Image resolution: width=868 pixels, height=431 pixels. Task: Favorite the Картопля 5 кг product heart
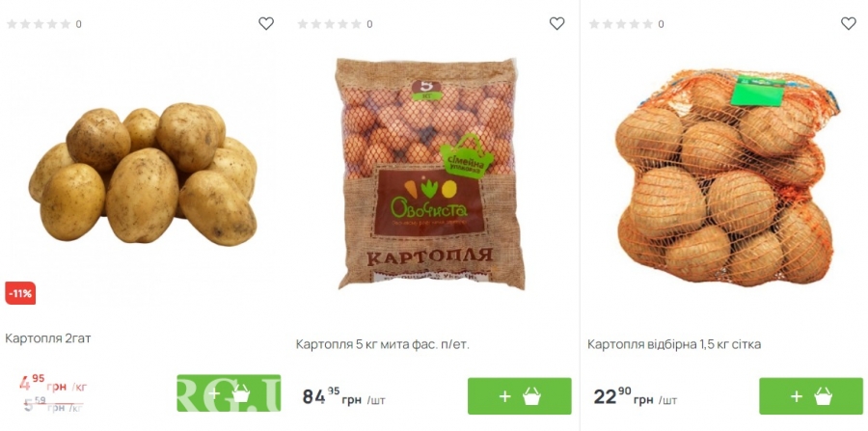(556, 23)
